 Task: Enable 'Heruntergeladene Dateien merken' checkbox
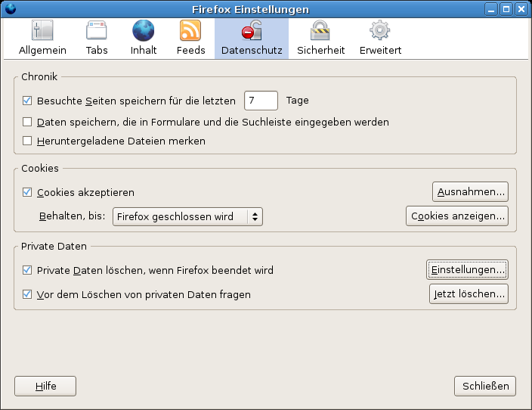coord(27,141)
